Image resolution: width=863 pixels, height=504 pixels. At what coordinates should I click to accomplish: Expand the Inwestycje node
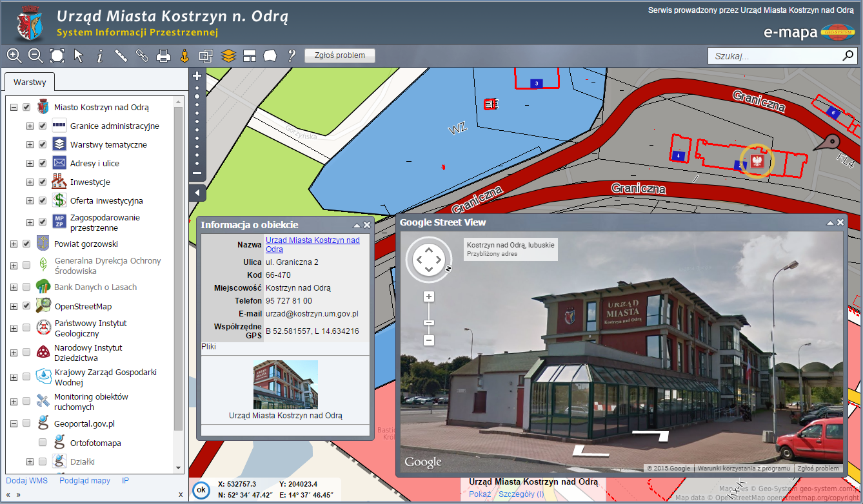point(30,182)
